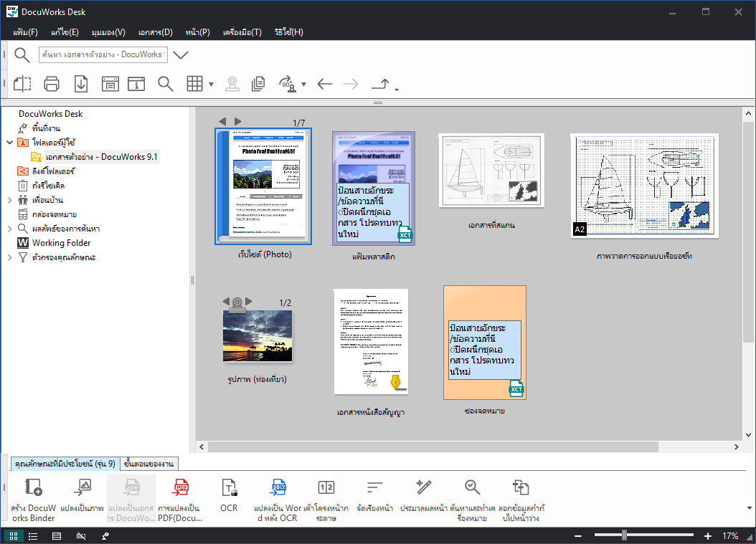The height and width of the screenshot is (544, 756).
Task: Open the grid layout dropdown arrow
Action: pos(211,85)
